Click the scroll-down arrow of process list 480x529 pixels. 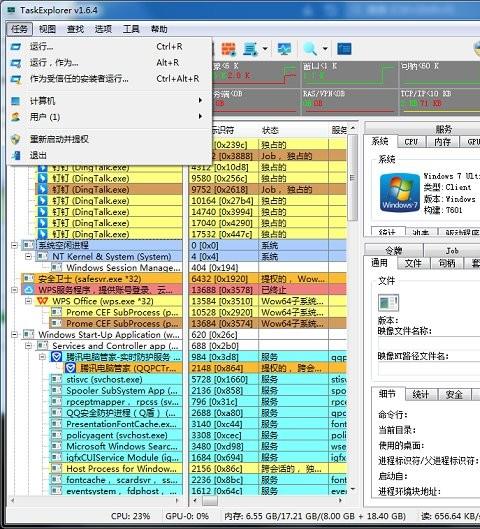(352, 489)
